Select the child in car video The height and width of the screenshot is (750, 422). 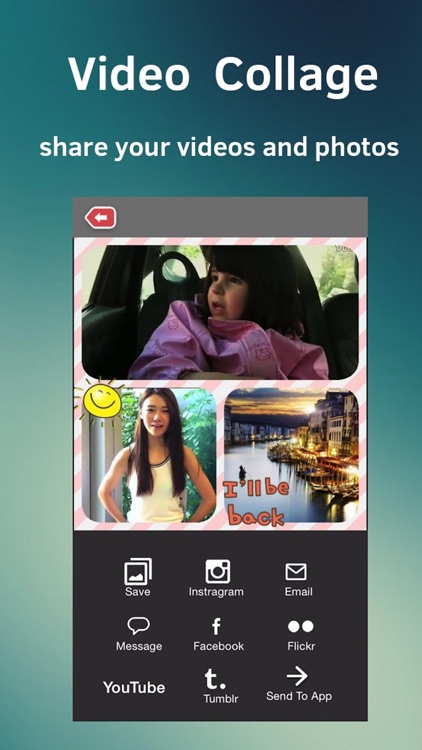220,312
